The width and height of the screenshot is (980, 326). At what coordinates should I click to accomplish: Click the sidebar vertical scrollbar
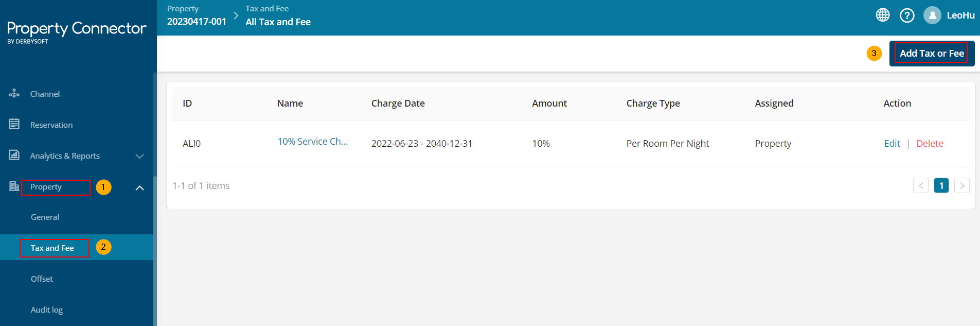click(155, 251)
